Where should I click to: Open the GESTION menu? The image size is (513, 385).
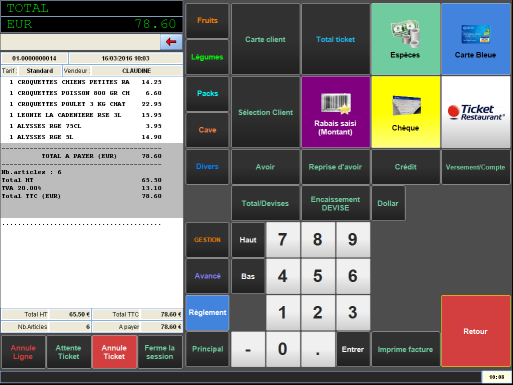207,240
